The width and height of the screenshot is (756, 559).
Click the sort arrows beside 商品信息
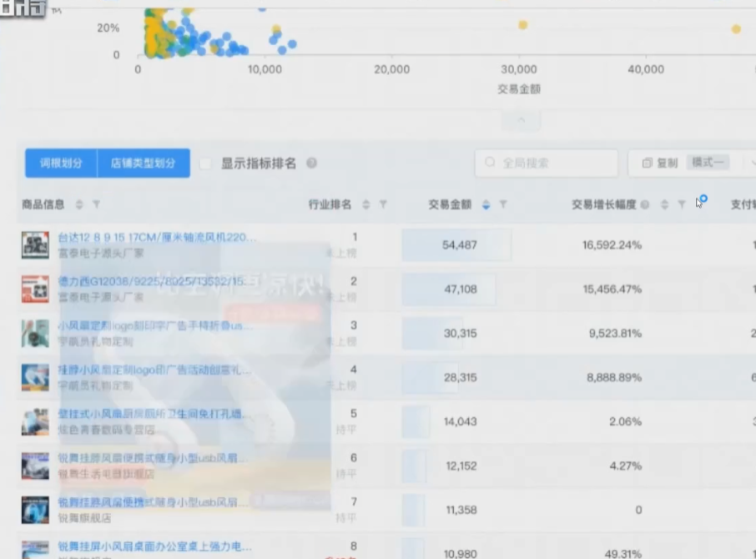[79, 204]
